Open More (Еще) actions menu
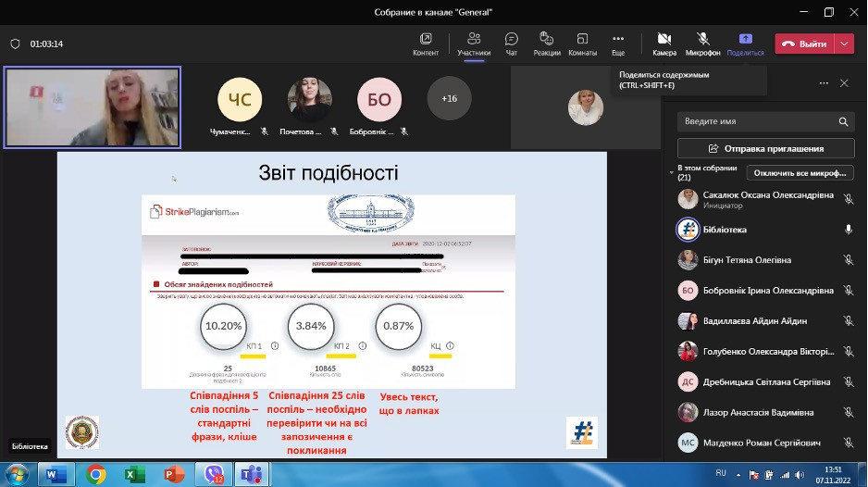868x487 pixels. 618,44
